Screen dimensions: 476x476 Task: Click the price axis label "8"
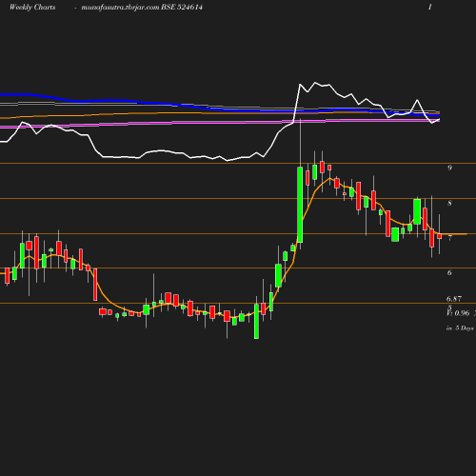[449, 203]
